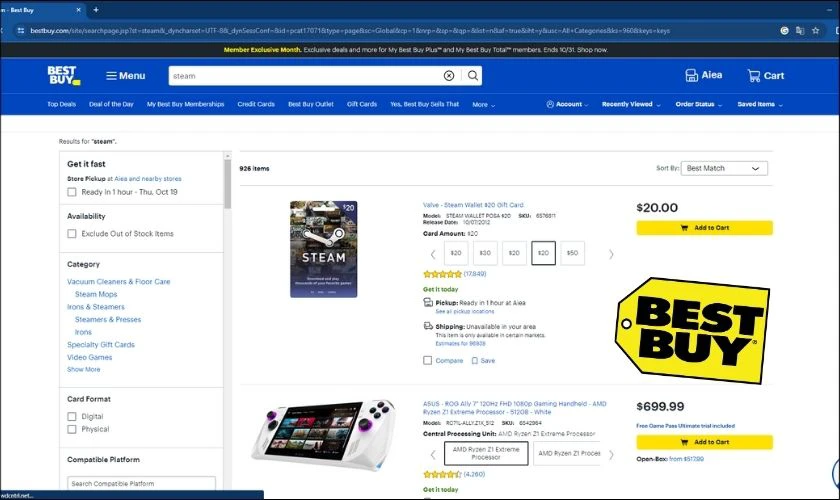840x500 pixels.
Task: Expand the Account dropdown
Action: (567, 104)
